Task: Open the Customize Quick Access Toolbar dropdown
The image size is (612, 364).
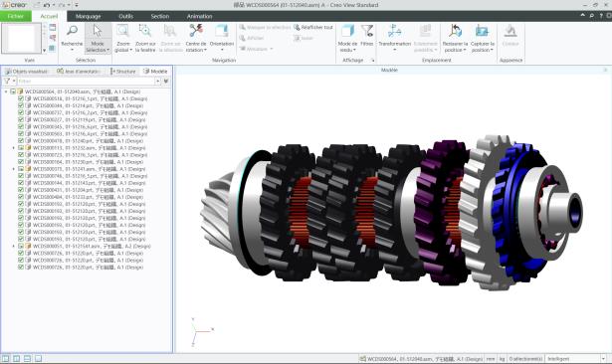Action: tap(77, 5)
